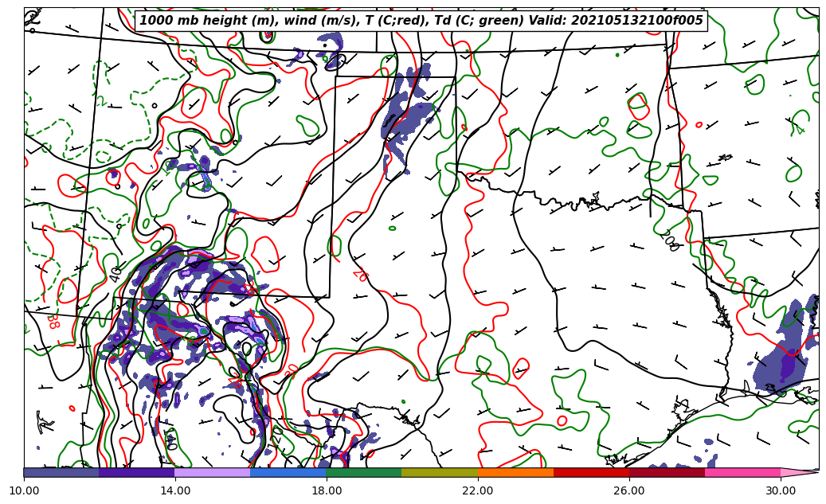
Task: Click the 14.00 colorbar tick label
Action: click(x=175, y=490)
